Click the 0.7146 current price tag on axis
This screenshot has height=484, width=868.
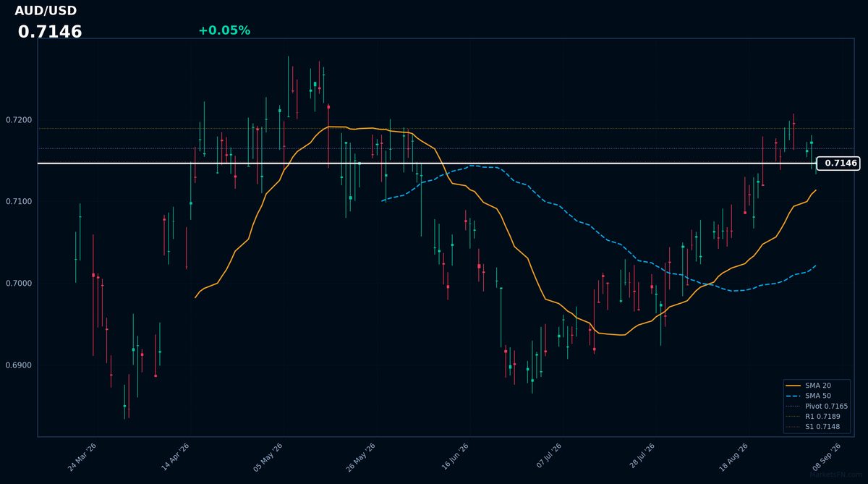[x=838, y=164]
